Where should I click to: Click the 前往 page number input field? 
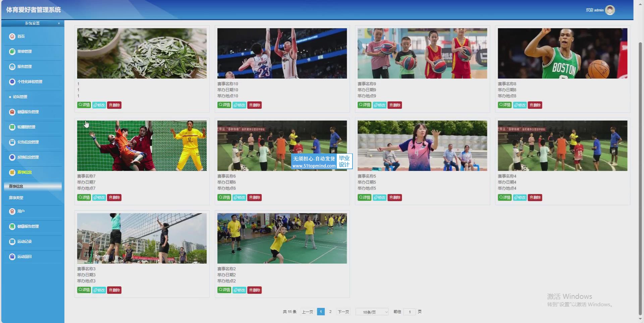tap(410, 312)
